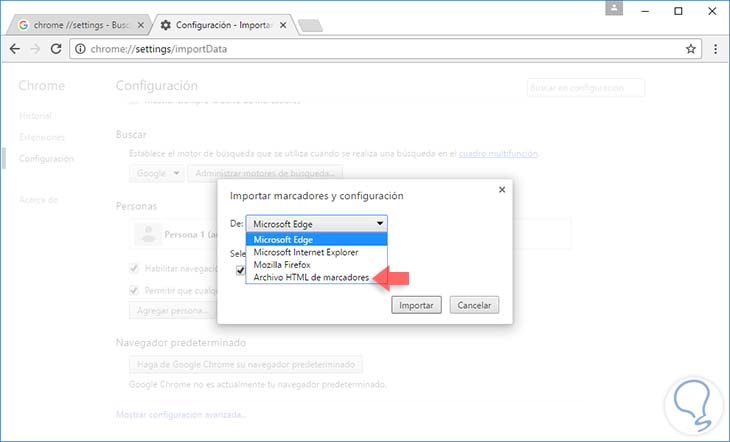Reload the page with the refresh icon
The height and width of the screenshot is (442, 730).
[x=56, y=49]
